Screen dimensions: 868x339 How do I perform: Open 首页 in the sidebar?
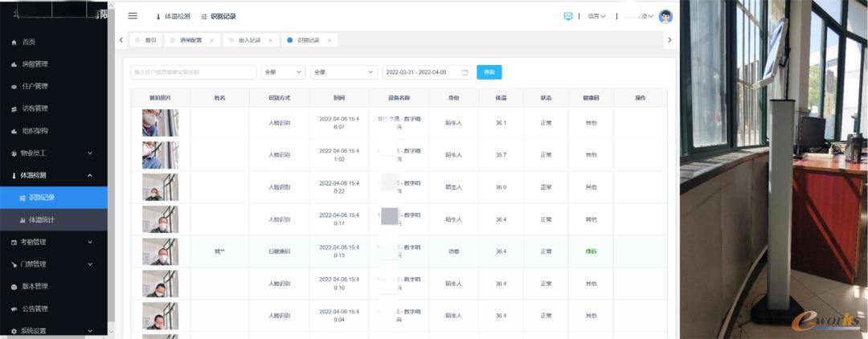[29, 42]
